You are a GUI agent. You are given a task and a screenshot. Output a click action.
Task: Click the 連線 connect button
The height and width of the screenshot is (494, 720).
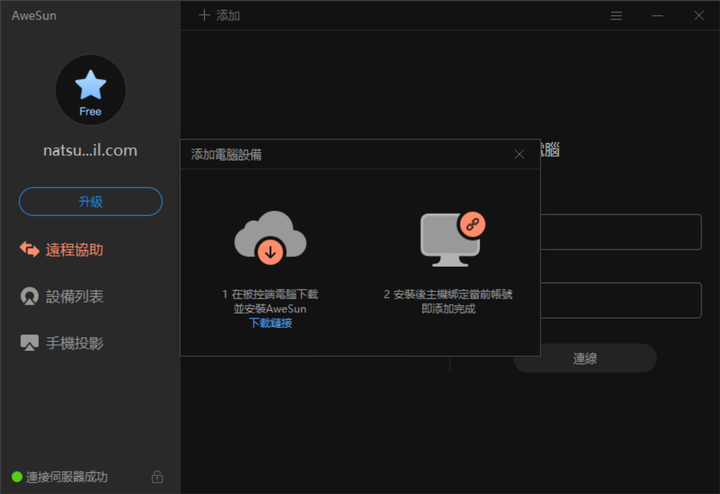585,358
